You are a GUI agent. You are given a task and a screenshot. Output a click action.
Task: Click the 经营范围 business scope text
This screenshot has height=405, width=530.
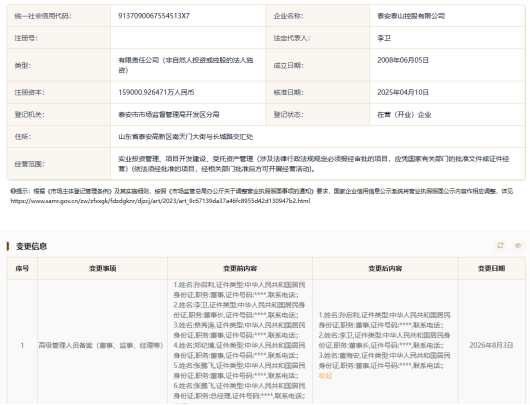[x=313, y=164]
